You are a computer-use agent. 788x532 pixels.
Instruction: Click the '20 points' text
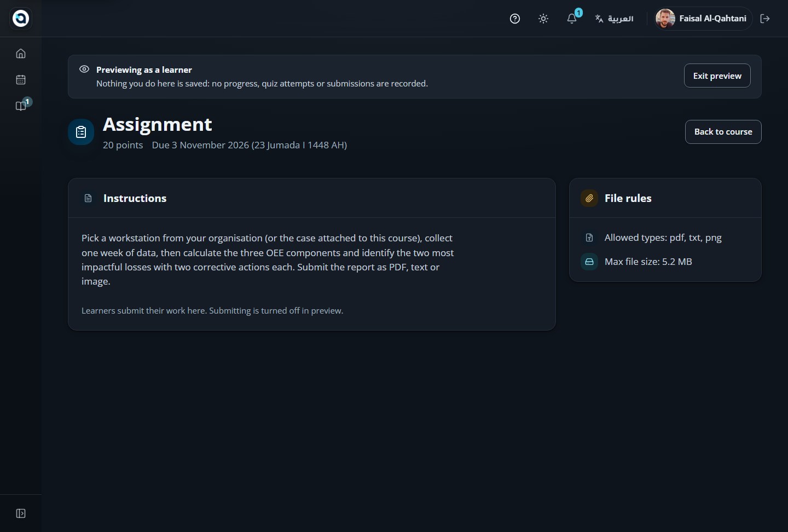coord(123,145)
